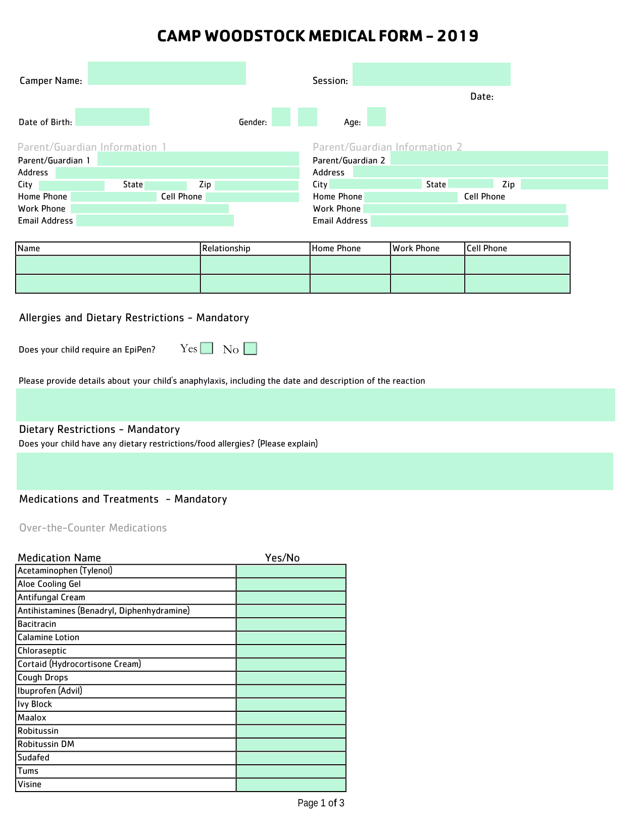This screenshot has width=644, height=833.
Task: Click Yes/No field for Cough Drops
Action: 291,678
